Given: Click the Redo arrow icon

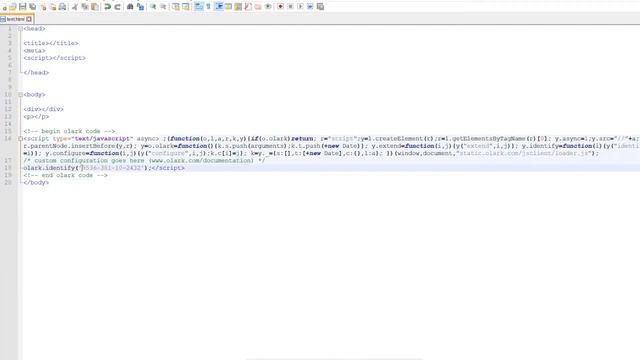Looking at the screenshot, I should click(x=118, y=7).
